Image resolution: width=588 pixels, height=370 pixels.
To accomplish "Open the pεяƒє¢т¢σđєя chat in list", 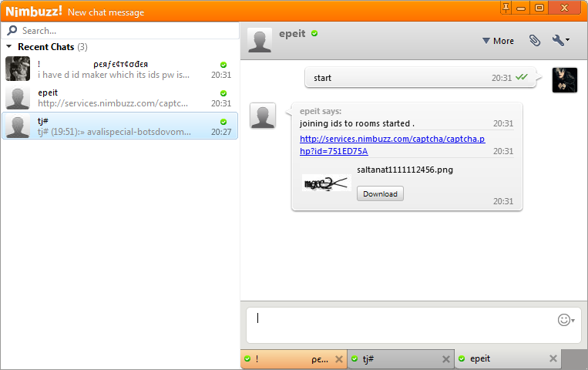I will coord(119,69).
